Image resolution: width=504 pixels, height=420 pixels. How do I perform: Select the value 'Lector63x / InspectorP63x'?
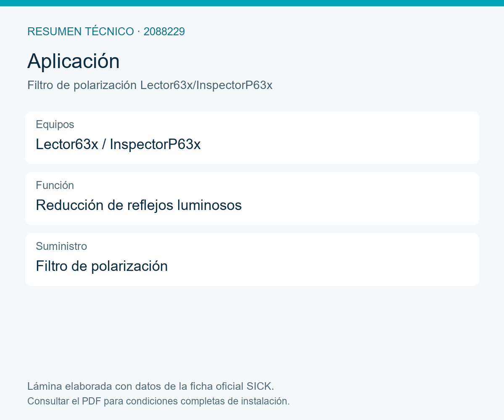(x=118, y=144)
